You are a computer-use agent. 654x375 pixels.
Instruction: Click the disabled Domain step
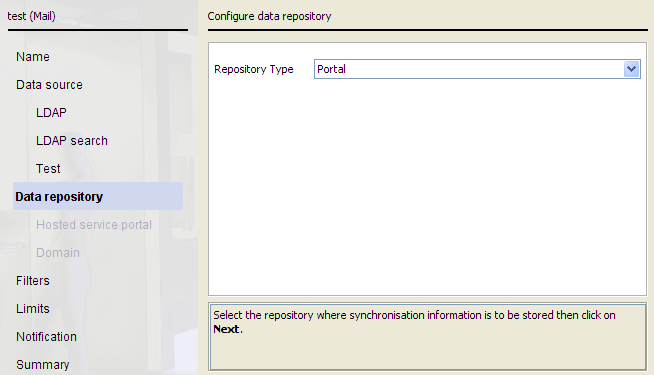pyautogui.click(x=58, y=252)
